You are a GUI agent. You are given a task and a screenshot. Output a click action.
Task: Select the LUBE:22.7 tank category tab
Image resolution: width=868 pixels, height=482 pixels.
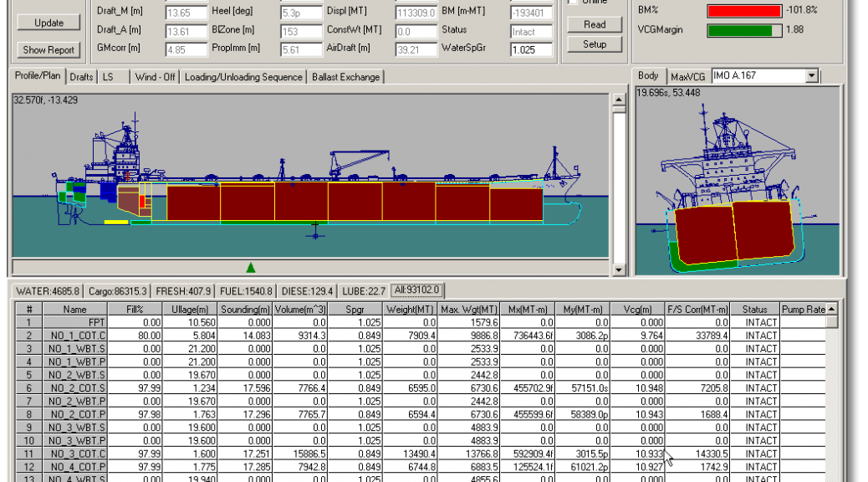click(363, 291)
